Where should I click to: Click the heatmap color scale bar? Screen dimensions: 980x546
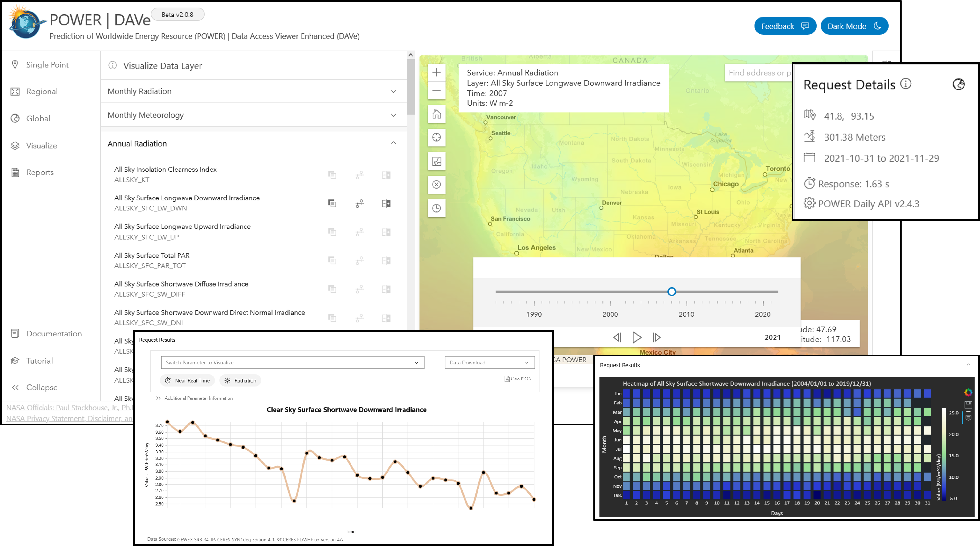(x=944, y=454)
